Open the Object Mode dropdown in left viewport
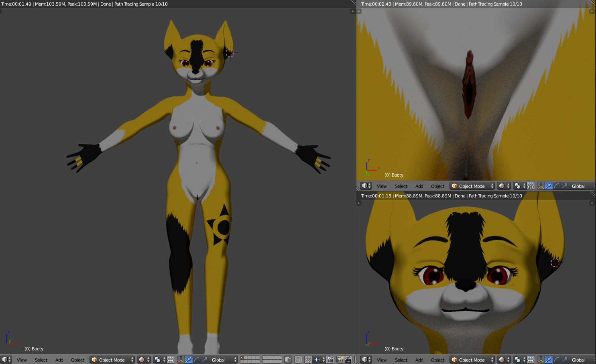This screenshot has height=364, width=596. click(x=112, y=360)
